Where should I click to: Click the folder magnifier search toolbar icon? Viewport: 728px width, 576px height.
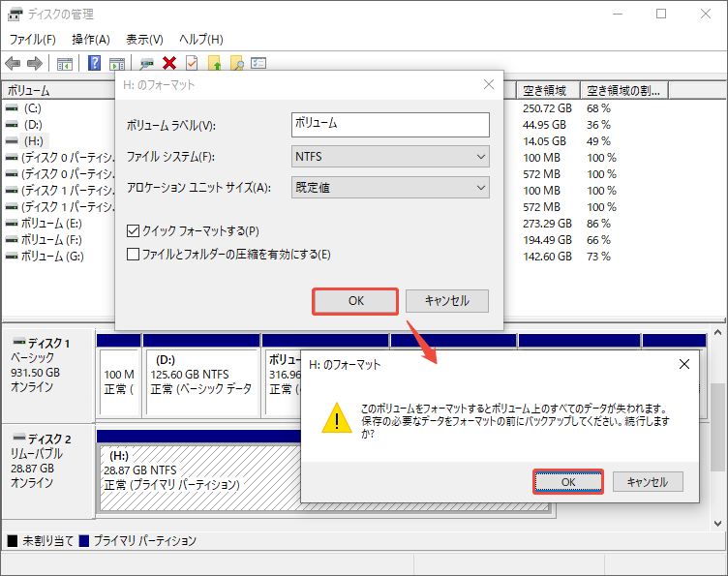[237, 63]
